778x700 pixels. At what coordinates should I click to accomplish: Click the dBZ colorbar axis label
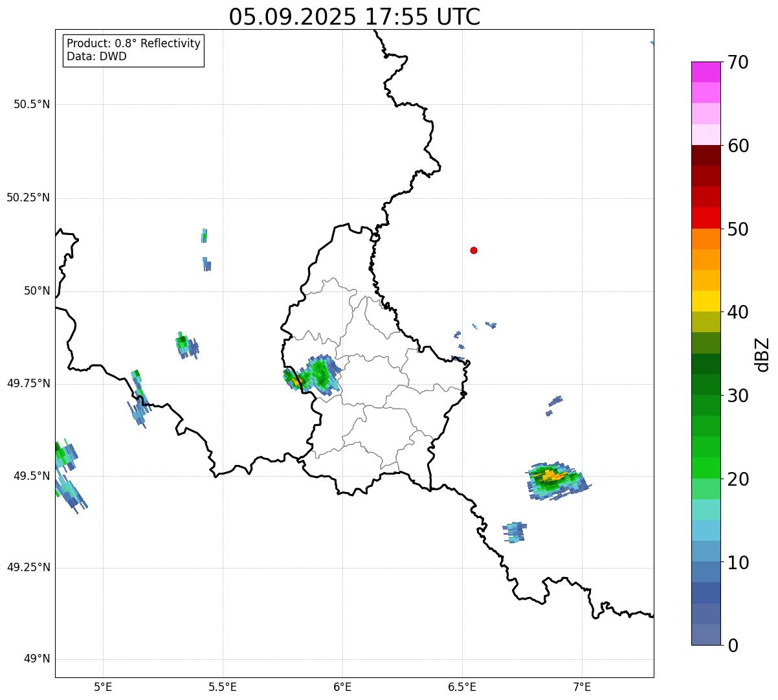point(762,354)
